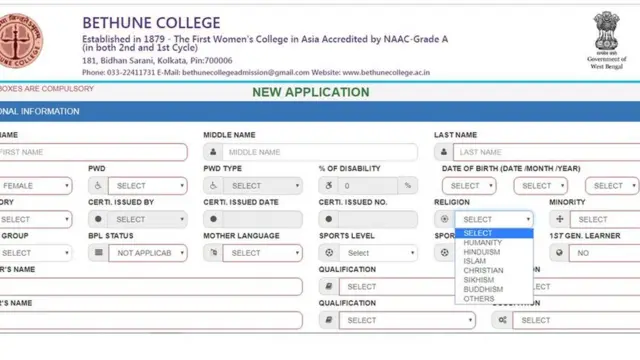The height and width of the screenshot is (360, 640).
Task: Click the icon beside % of Disability field
Action: click(x=329, y=186)
